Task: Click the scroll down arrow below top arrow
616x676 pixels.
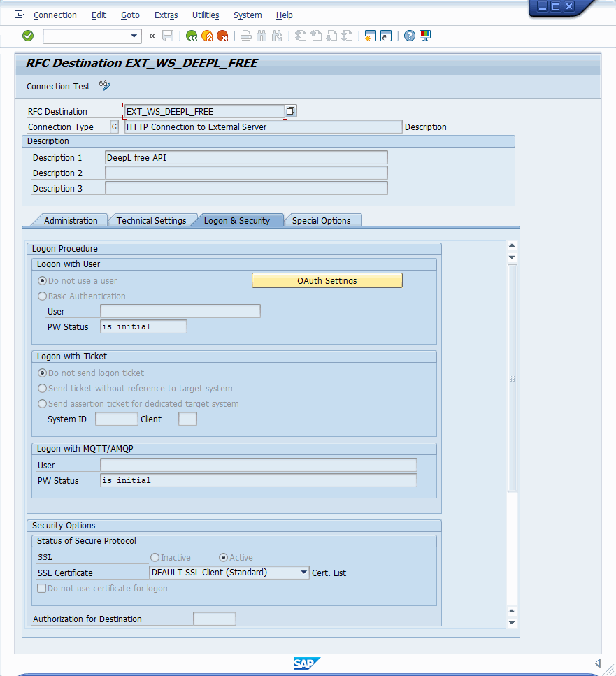Action: [512, 257]
